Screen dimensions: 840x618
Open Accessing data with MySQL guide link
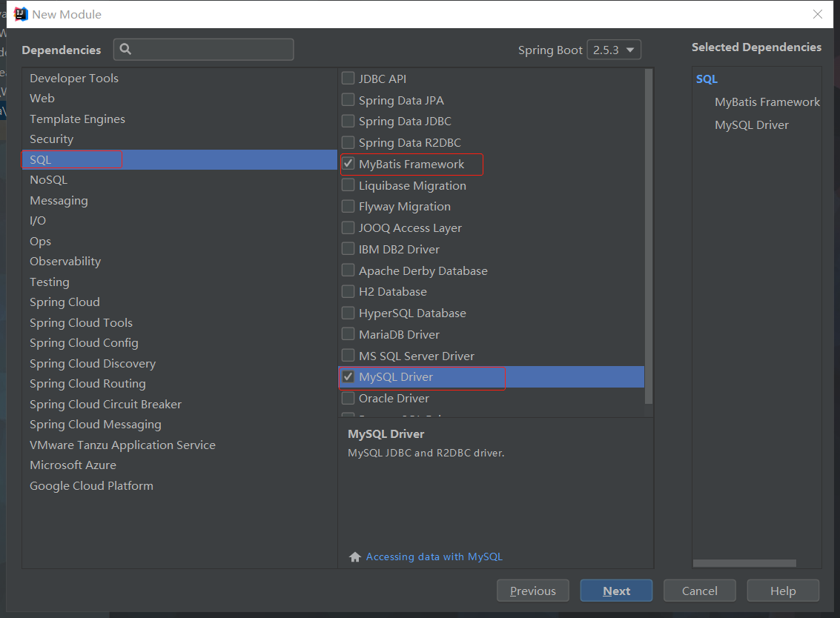[x=434, y=557]
